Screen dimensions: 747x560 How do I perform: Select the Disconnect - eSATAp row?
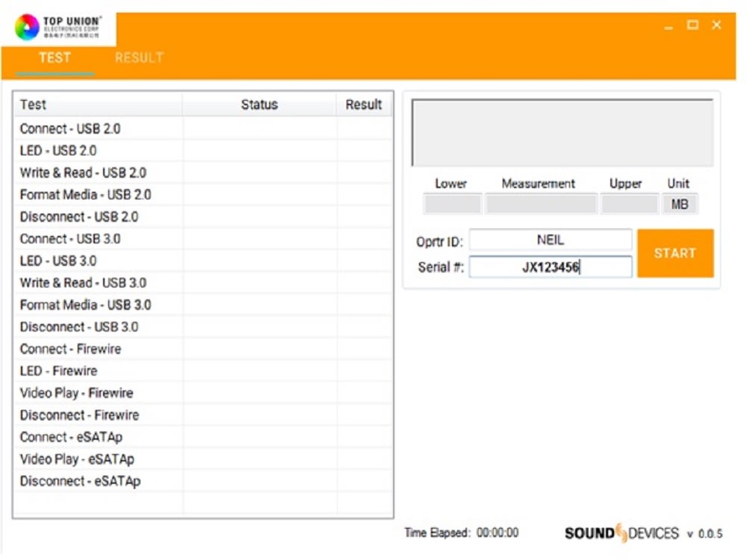pos(203,481)
